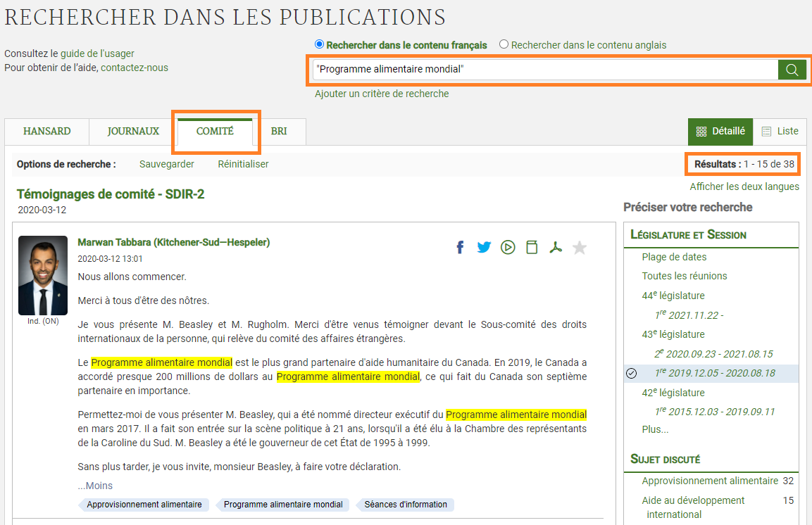Click the date '2020-03-12' under the heading

(x=42, y=210)
